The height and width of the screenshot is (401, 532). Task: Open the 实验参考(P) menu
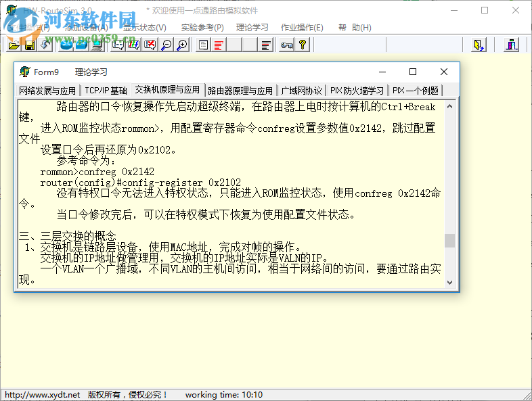[x=202, y=28]
